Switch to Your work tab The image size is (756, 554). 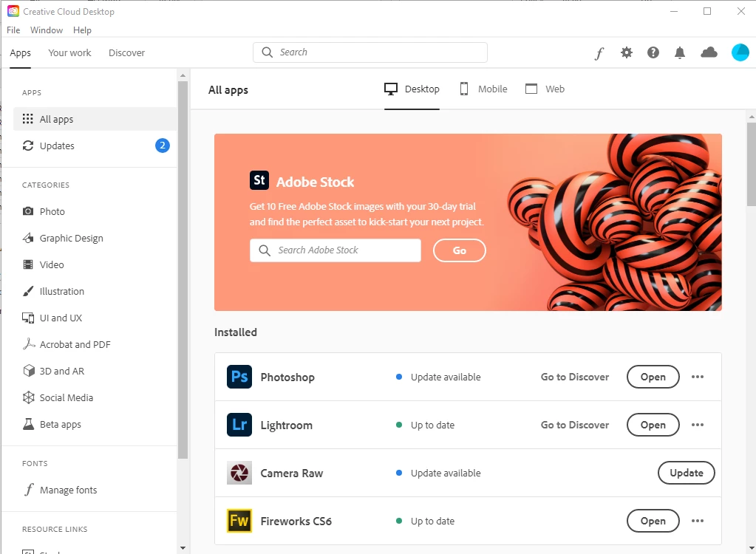[69, 52]
